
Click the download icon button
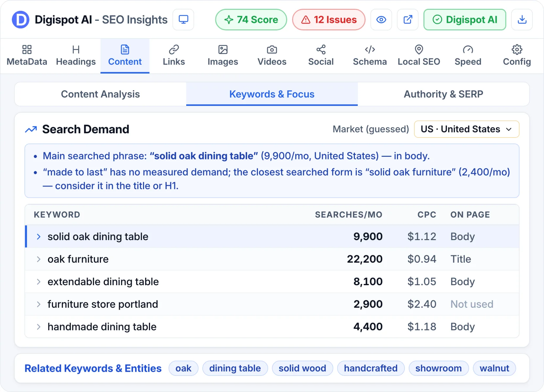click(x=522, y=20)
